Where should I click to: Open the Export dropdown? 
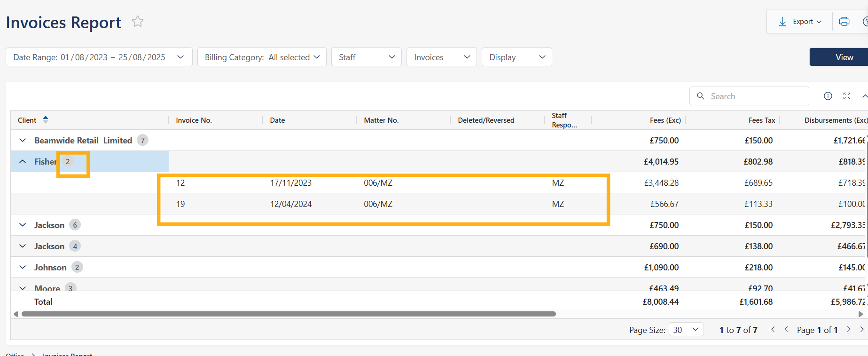point(800,22)
